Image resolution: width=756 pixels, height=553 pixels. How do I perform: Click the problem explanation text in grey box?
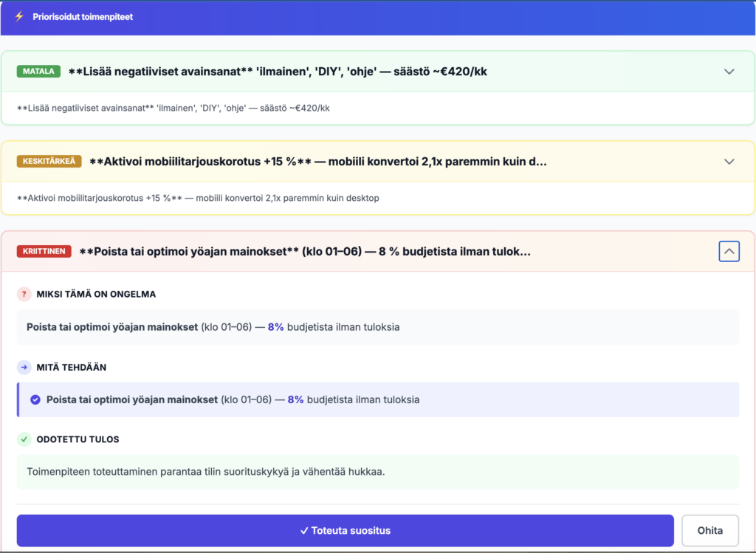point(213,327)
